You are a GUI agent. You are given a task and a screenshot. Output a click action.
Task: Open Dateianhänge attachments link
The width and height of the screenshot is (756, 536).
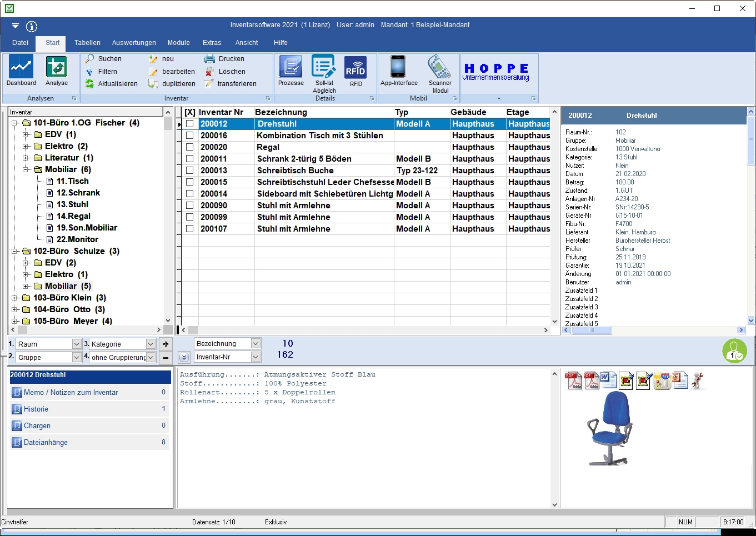point(46,443)
